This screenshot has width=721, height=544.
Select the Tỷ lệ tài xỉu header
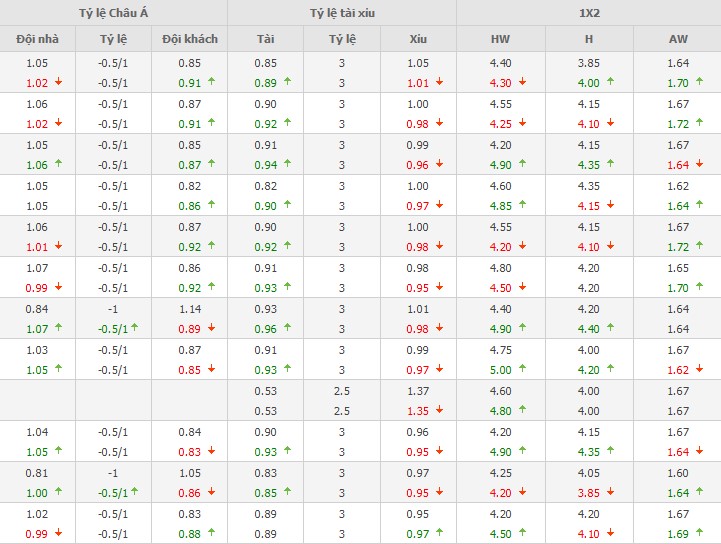point(341,12)
